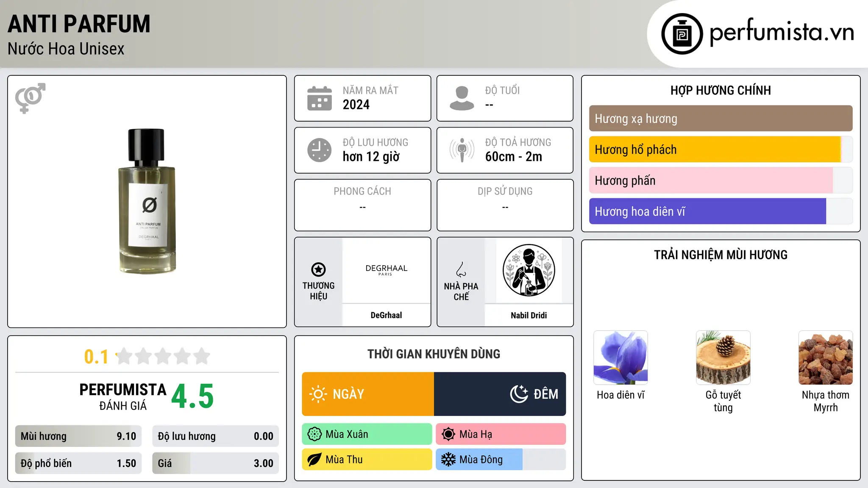The width and height of the screenshot is (868, 488).
Task: Click the person icon beside Độ tuổi
Action: (x=462, y=98)
